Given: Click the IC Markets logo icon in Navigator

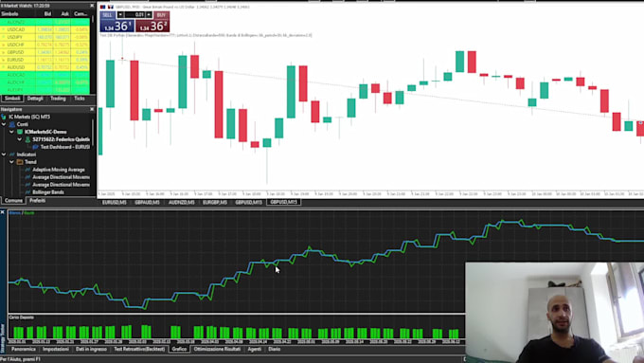Looking at the screenshot, I should [4, 117].
